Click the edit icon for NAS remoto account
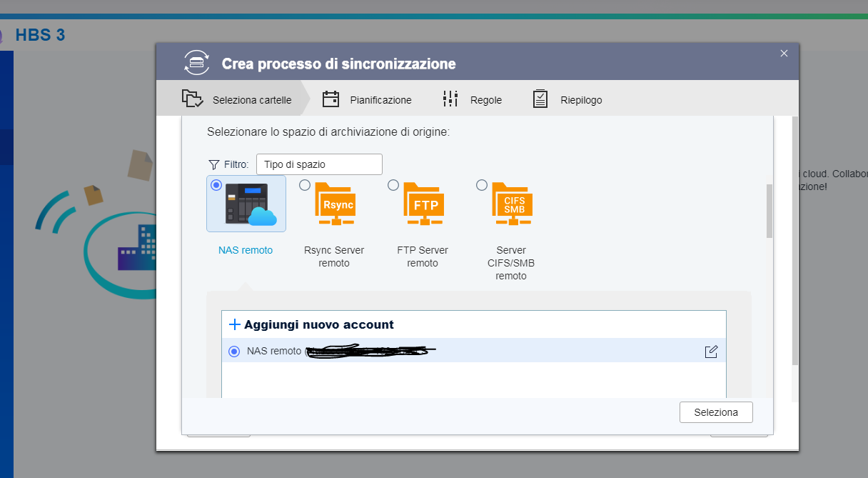 pos(711,352)
